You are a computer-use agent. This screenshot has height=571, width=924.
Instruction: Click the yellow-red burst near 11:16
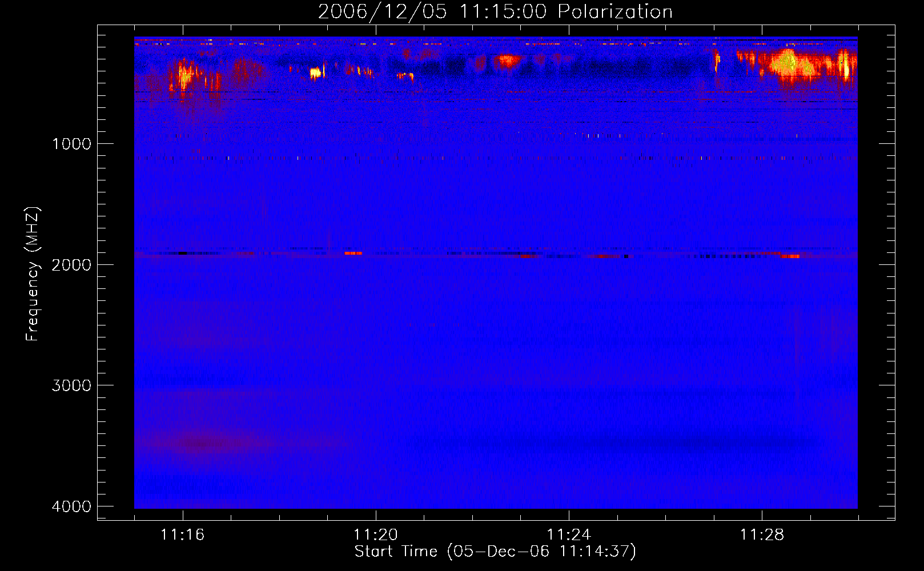185,74
